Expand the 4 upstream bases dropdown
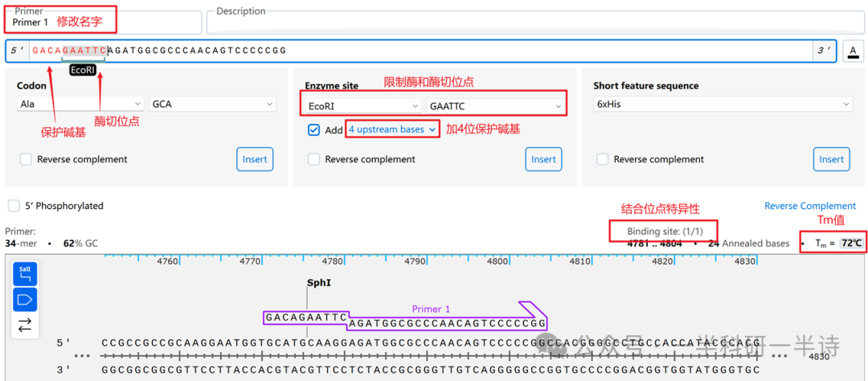The height and width of the screenshot is (381, 868). tap(392, 129)
